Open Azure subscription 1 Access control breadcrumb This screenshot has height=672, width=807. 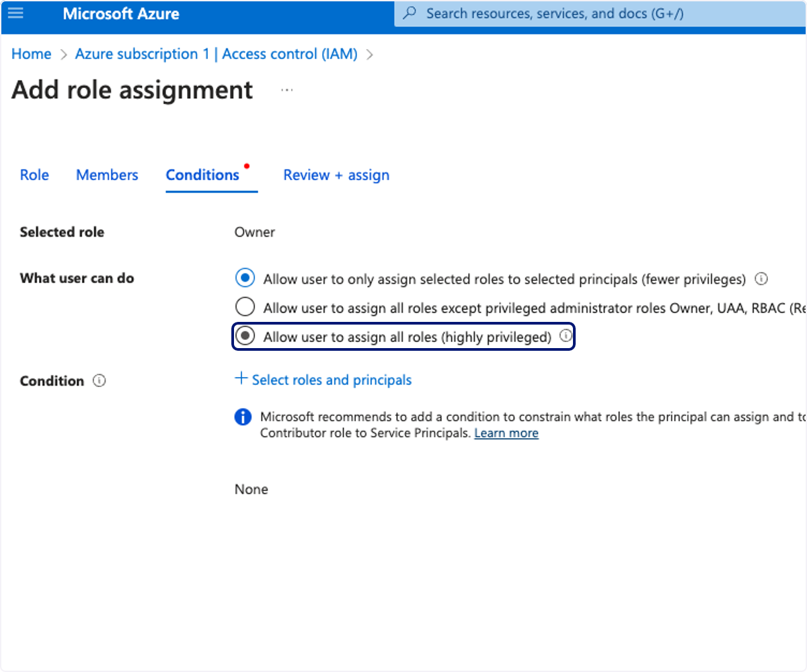216,54
